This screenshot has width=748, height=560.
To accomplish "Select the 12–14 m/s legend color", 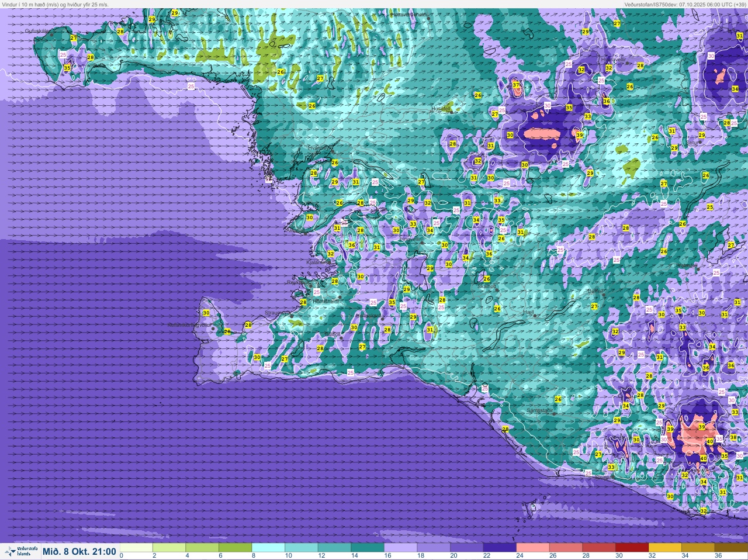I will click(x=335, y=548).
